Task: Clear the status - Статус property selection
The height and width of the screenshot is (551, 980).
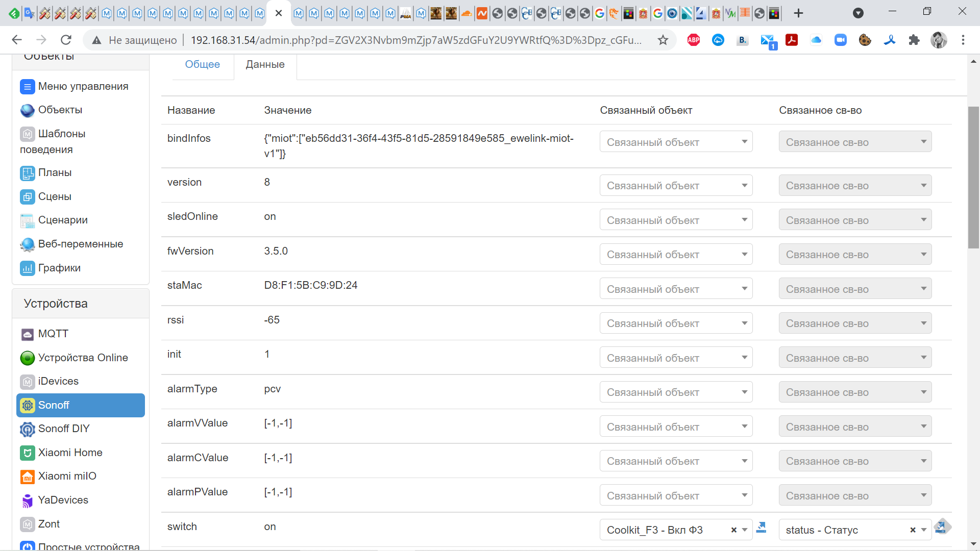Action: tap(913, 530)
